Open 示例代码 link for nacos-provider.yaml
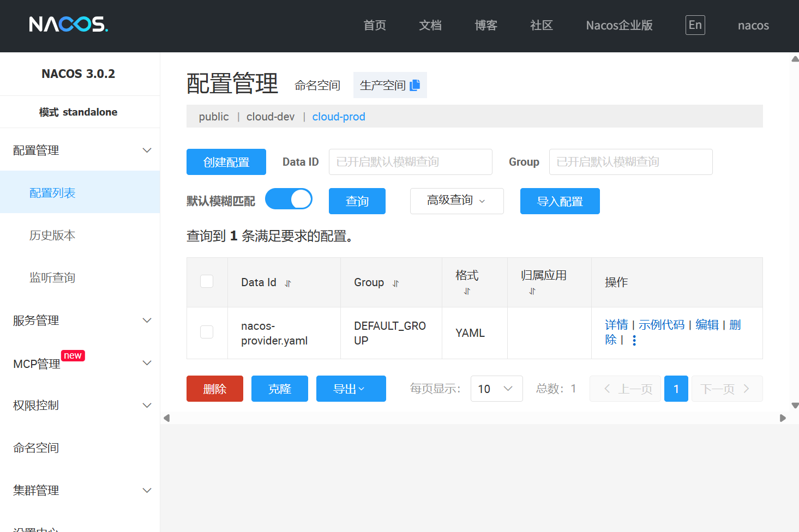This screenshot has height=532, width=799. pyautogui.click(x=662, y=325)
